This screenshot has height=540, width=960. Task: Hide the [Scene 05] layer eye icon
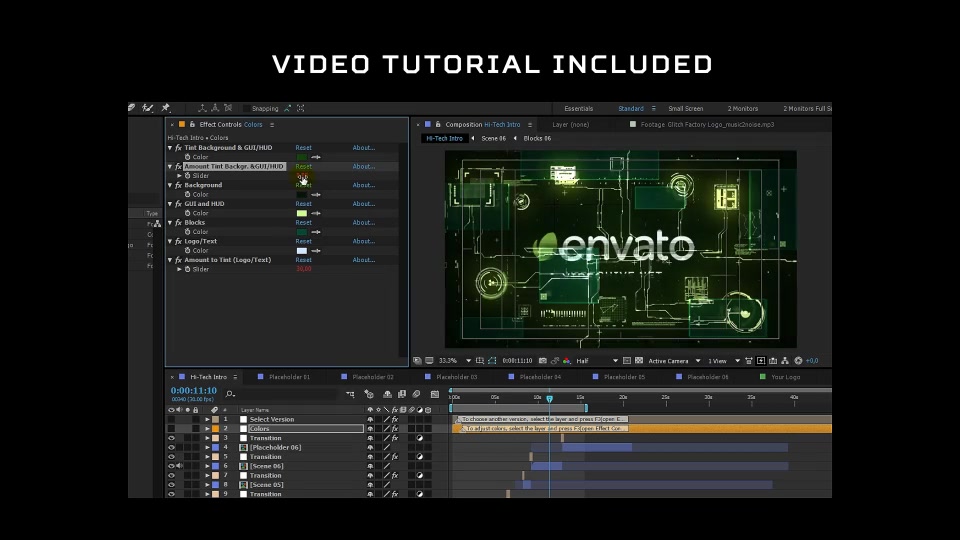(x=171, y=485)
